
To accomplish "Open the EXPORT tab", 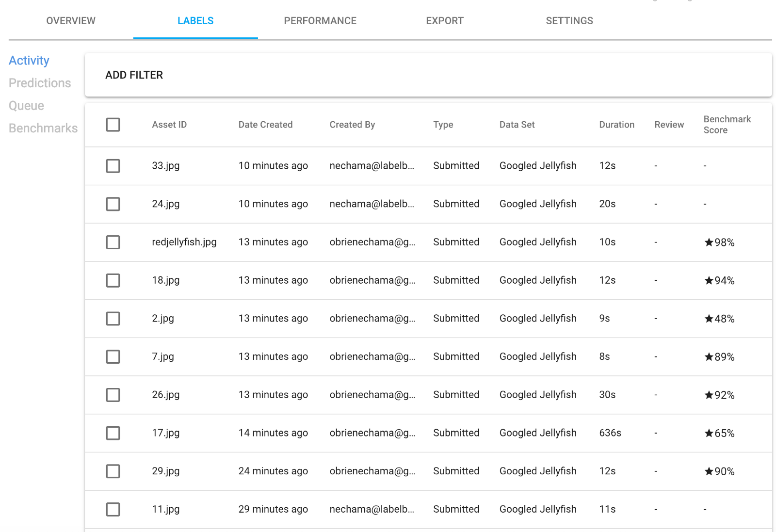I will click(445, 21).
